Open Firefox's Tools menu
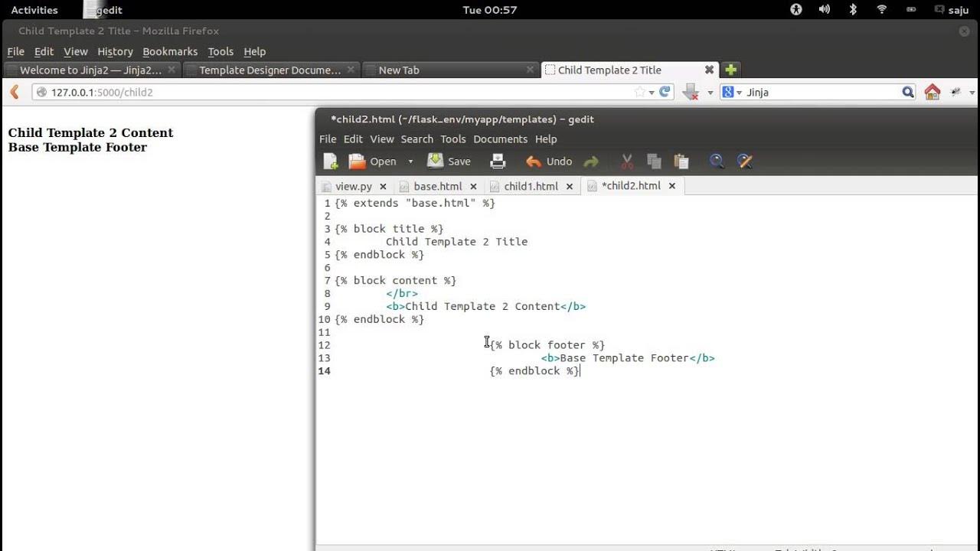Screen dimensions: 980x551 point(220,51)
